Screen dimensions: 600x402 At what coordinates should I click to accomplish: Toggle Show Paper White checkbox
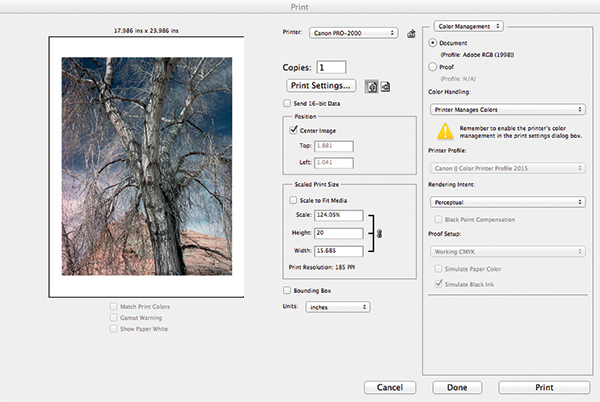click(113, 329)
